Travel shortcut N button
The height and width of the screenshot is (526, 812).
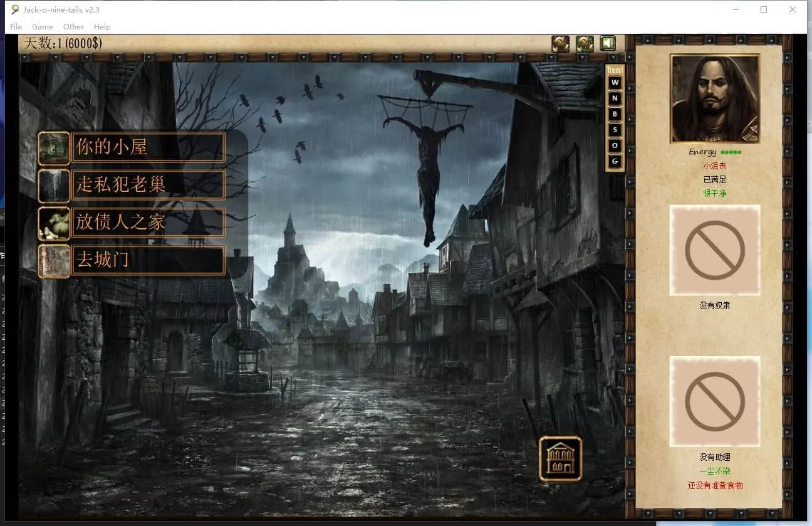point(615,98)
